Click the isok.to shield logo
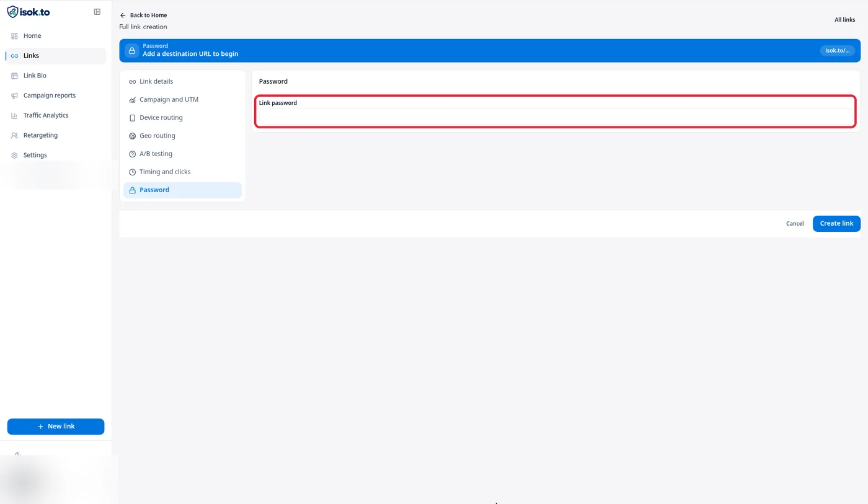This screenshot has height=504, width=868. [x=29, y=12]
